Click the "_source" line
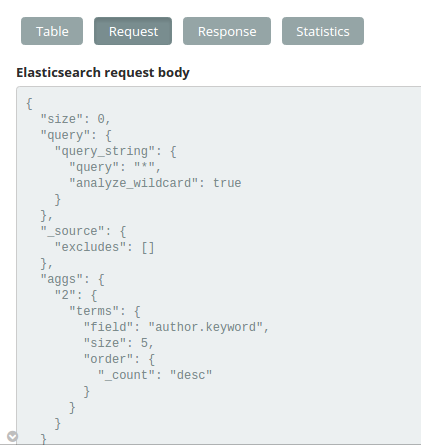Screen dimensions: 421x445 (83, 231)
